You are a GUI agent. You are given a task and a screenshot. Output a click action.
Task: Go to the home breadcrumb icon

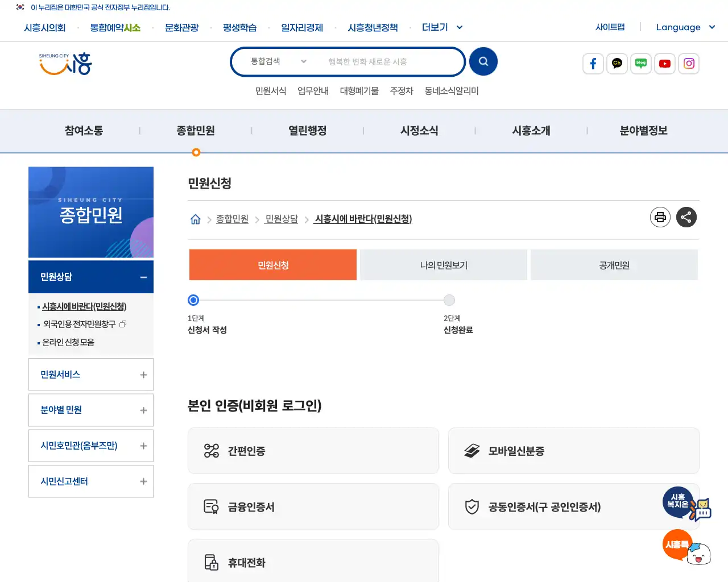195,219
